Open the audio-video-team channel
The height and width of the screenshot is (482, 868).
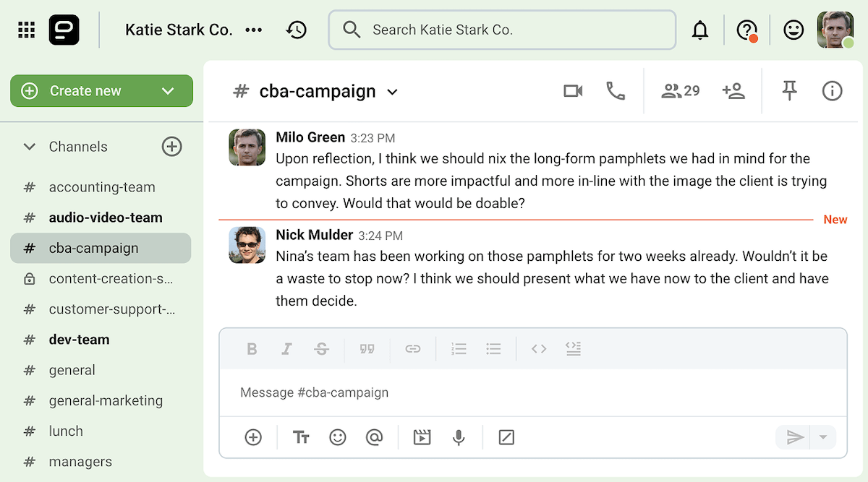[x=105, y=218]
